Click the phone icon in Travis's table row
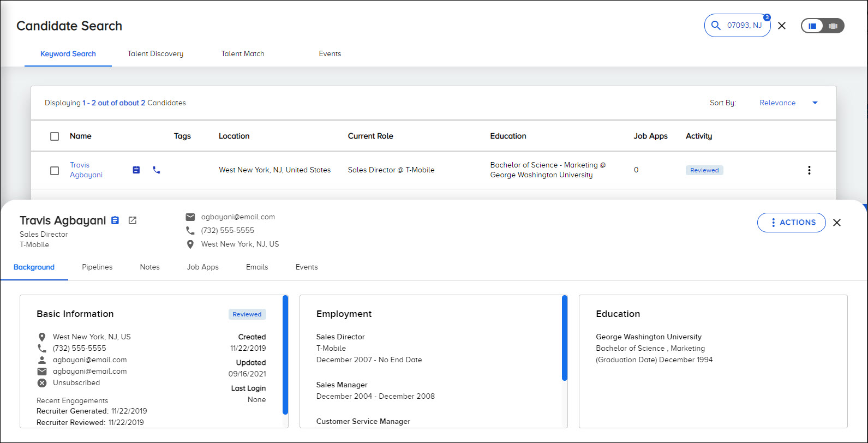 coord(157,170)
